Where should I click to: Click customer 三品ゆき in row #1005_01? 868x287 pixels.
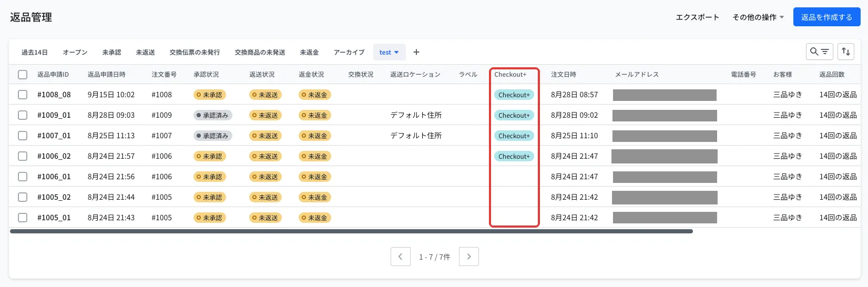(x=788, y=218)
